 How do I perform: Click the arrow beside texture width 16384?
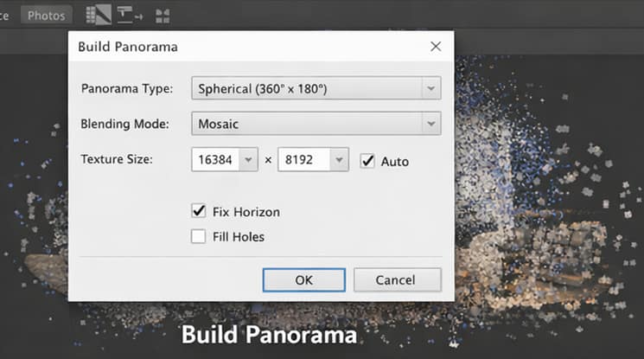click(x=248, y=160)
